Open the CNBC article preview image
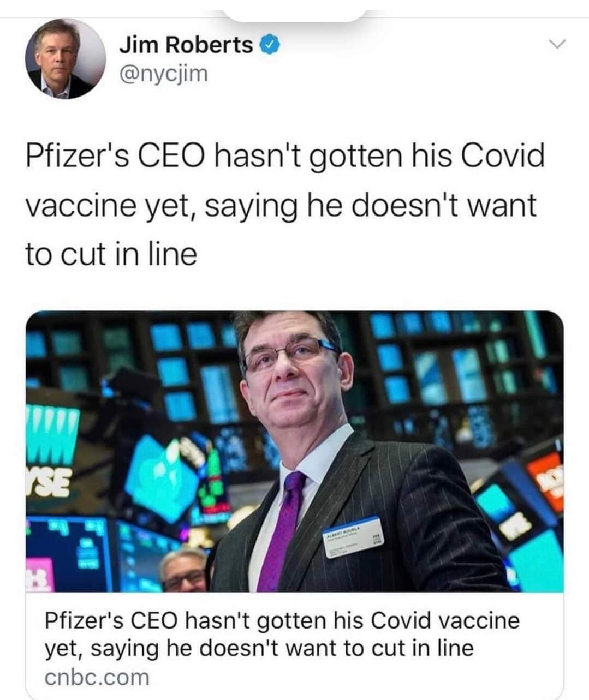 [x=294, y=451]
